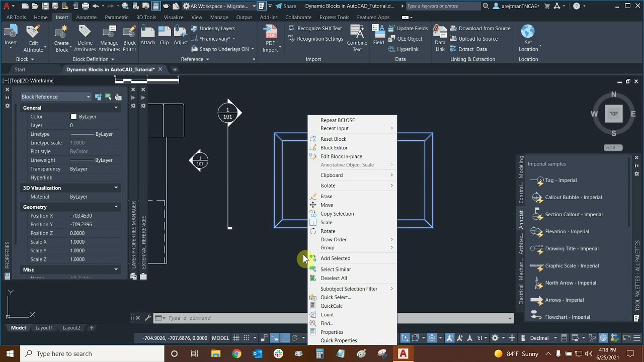Select the Edit Attribute tool

click(x=33, y=39)
